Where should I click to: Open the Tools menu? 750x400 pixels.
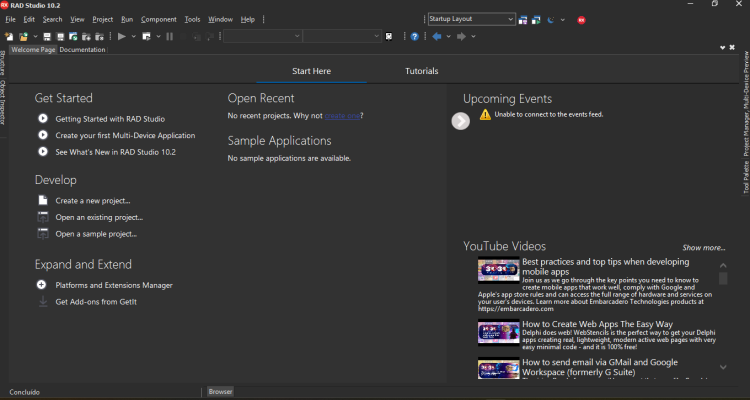pos(192,19)
